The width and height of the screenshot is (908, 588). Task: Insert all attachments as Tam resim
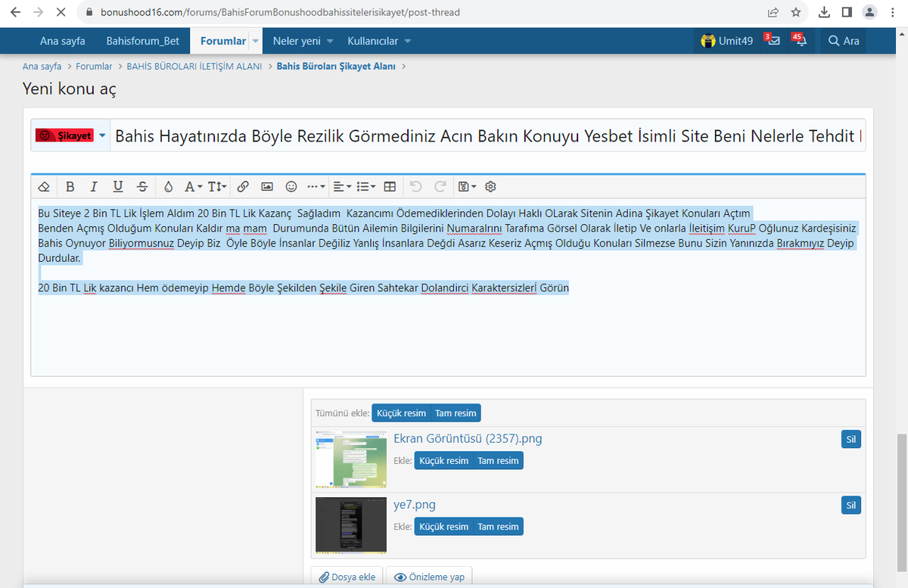coord(456,413)
